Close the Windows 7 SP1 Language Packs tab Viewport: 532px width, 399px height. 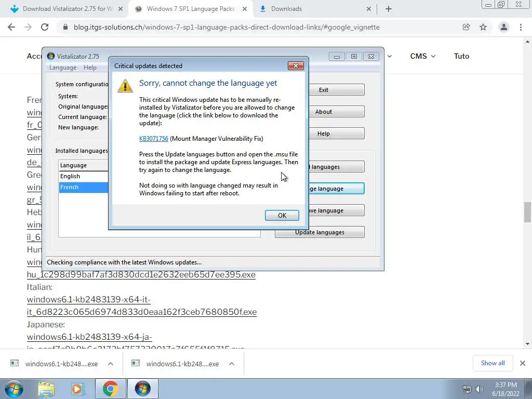click(245, 9)
